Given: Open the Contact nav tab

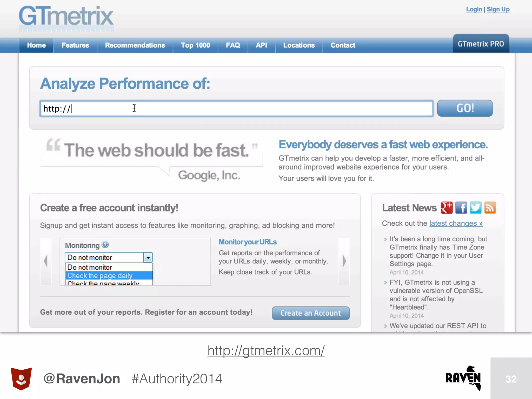Looking at the screenshot, I should click(x=343, y=45).
